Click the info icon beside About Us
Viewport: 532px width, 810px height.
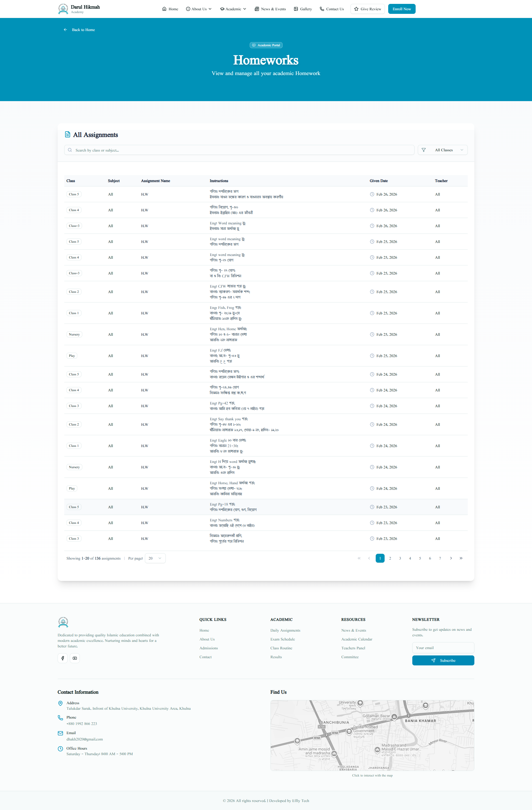click(188, 9)
